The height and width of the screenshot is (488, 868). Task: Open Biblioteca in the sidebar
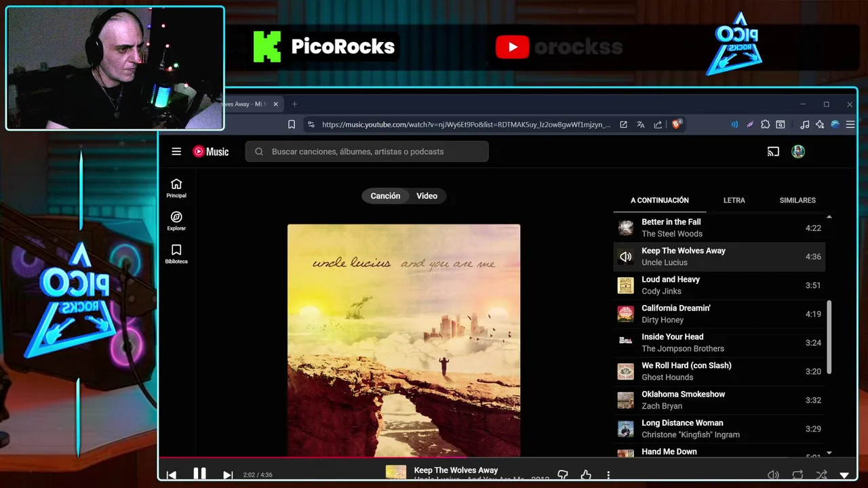(x=176, y=254)
